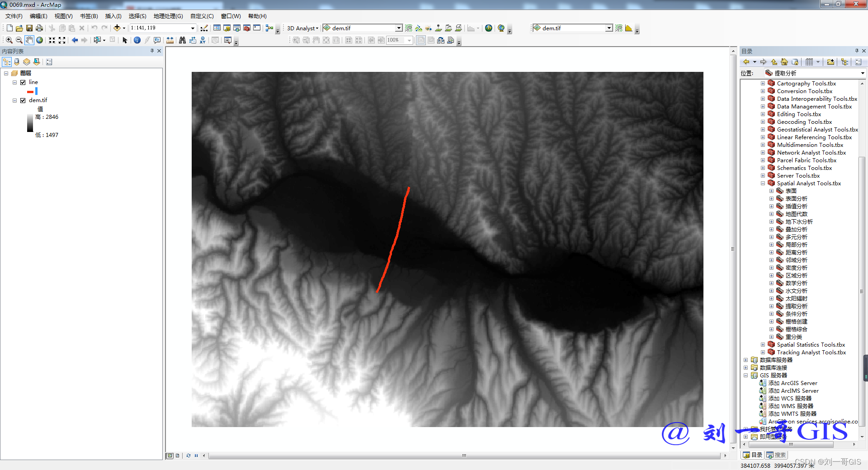Select the 3D Analyst contour tool
Image resolution: width=868 pixels, height=470 pixels.
click(409, 28)
